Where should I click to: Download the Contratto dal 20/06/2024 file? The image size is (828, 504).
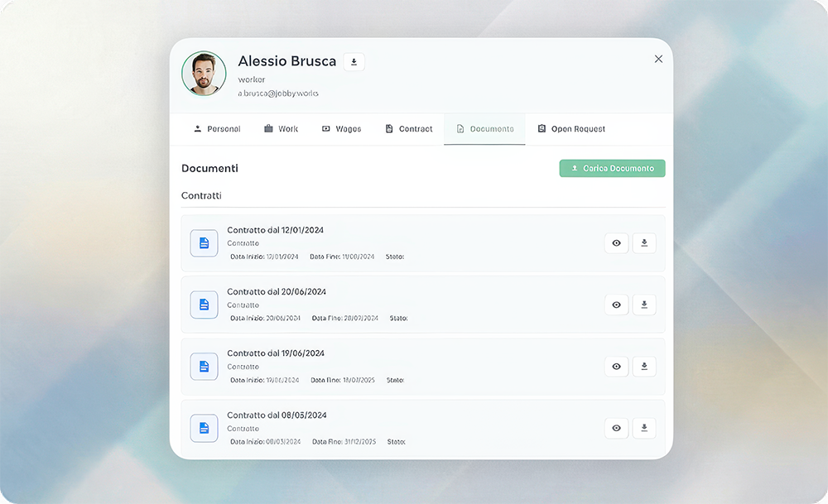click(x=644, y=305)
